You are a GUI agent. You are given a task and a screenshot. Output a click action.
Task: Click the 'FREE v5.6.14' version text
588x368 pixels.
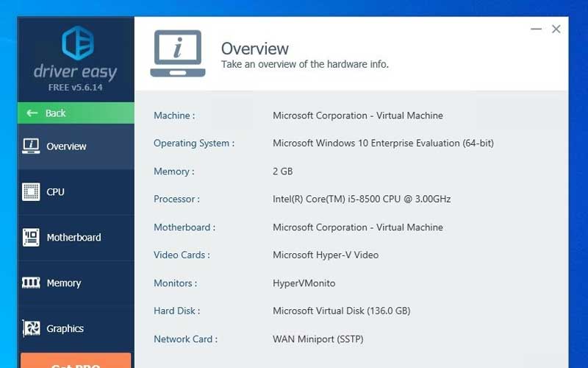click(x=76, y=88)
